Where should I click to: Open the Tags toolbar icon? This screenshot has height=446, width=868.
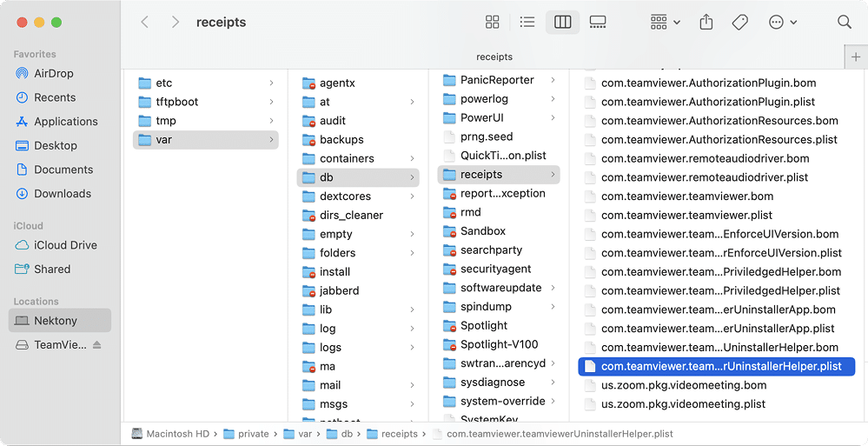(x=740, y=22)
